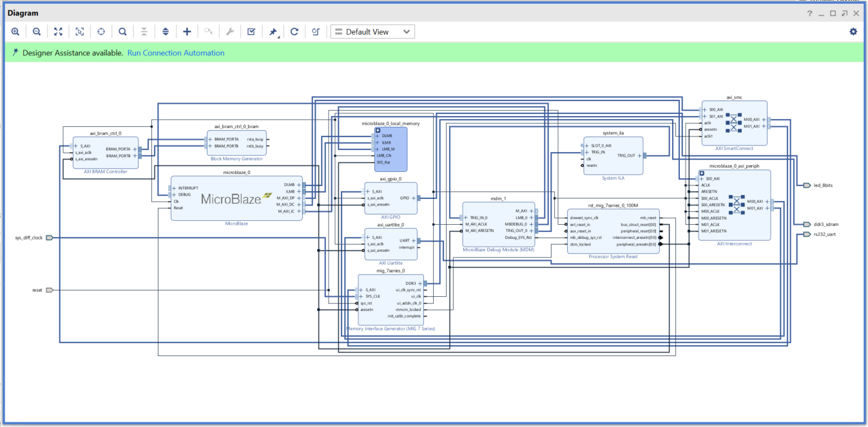Open Default View dropdown
Viewport: 868px width, 427px height.
[x=372, y=32]
